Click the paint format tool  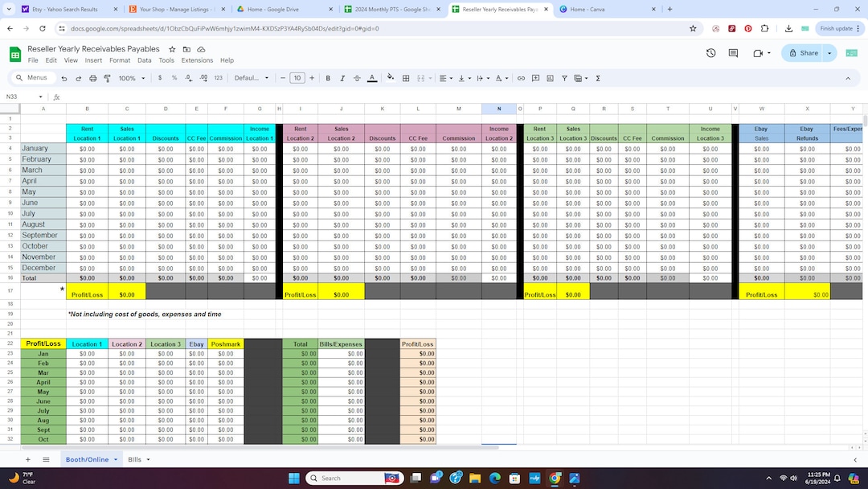pyautogui.click(x=108, y=78)
